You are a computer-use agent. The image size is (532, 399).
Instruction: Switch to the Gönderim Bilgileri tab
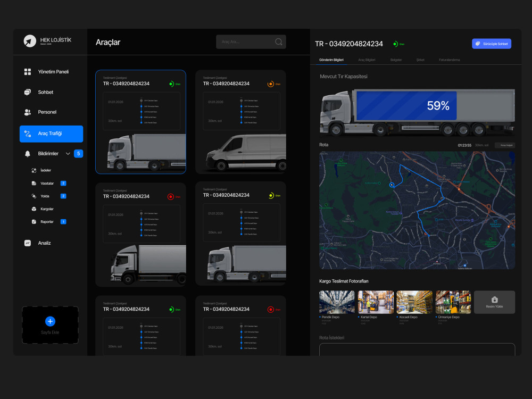pyautogui.click(x=331, y=60)
